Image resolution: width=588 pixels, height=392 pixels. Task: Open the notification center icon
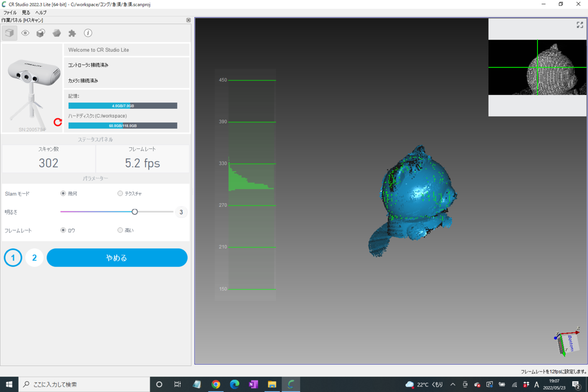[576, 385]
